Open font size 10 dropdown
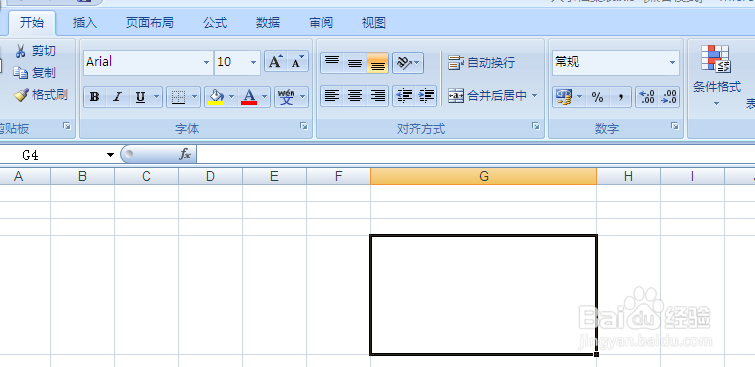Viewport: 755px width, 367px height. point(253,62)
